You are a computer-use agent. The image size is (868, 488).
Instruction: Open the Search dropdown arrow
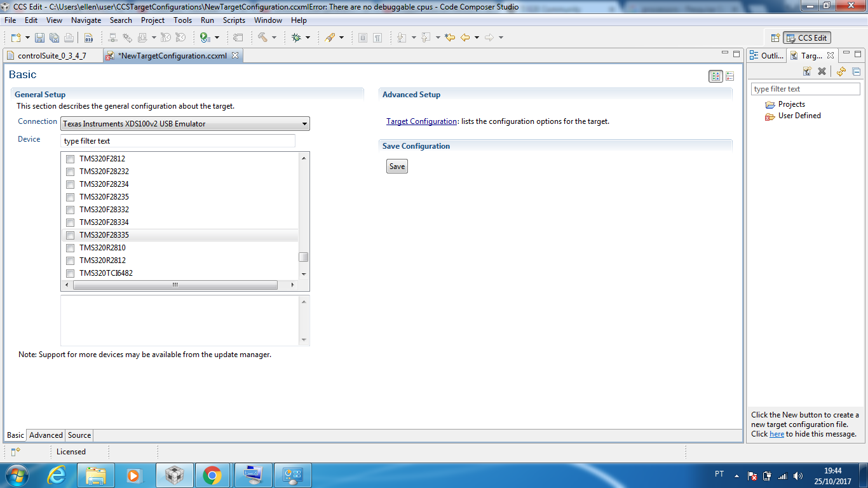341,37
